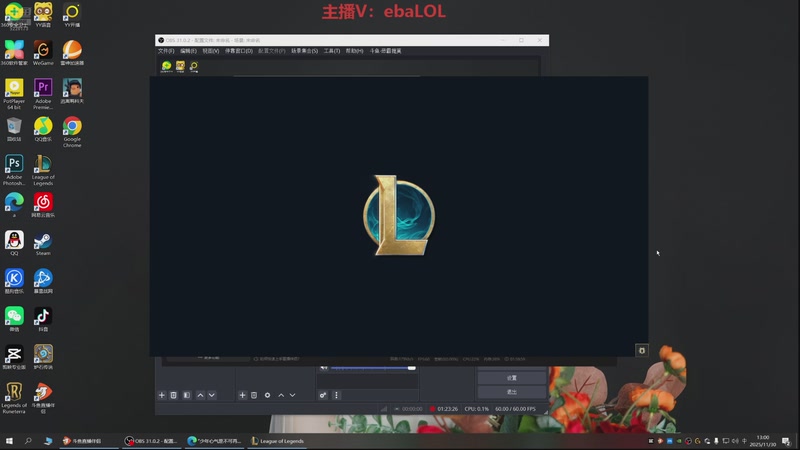Switch to League of Legends taskbar item
This screenshot has width=800, height=450.
click(278, 441)
